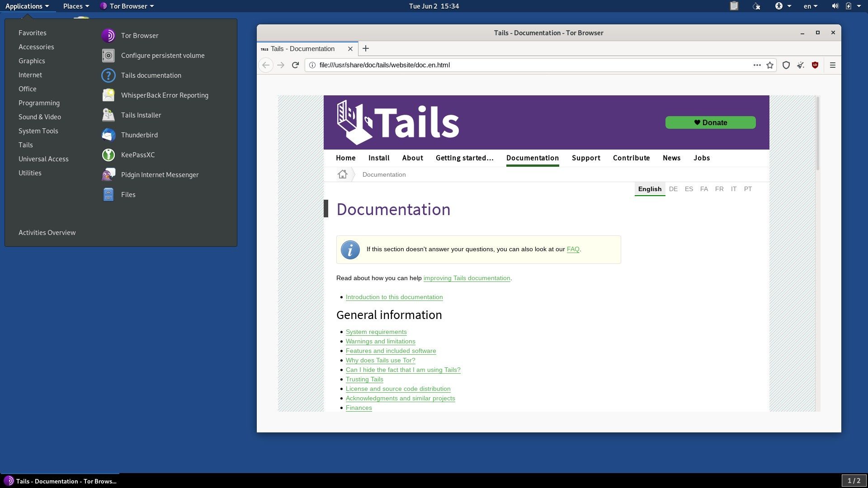
Task: Switch page language to FR
Action: [719, 189]
